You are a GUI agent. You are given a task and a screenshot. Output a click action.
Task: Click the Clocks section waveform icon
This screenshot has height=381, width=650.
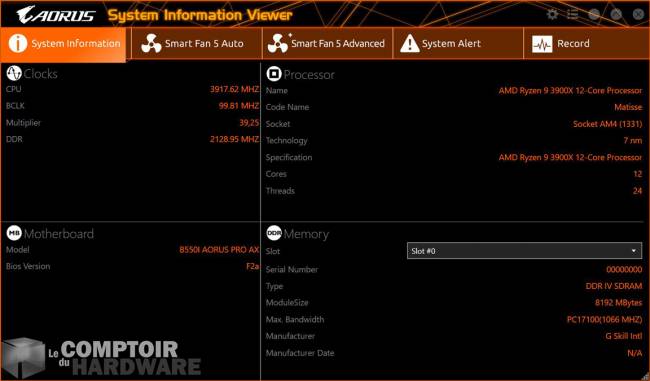[14, 73]
